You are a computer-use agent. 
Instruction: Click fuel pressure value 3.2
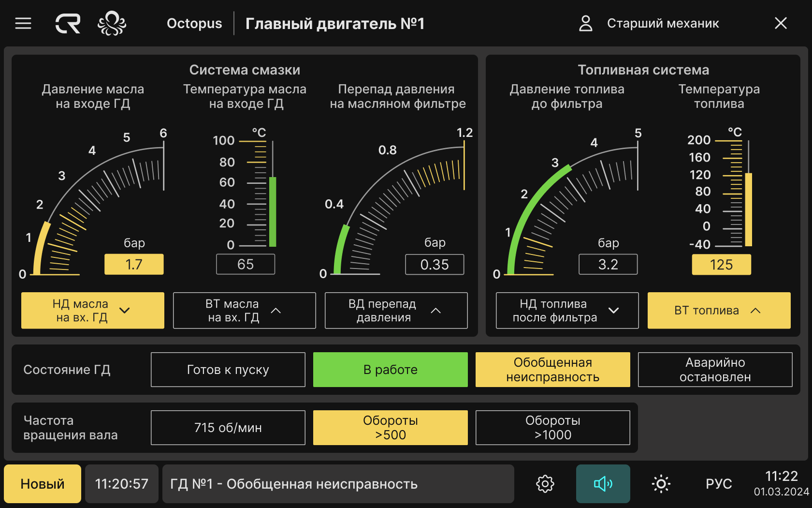608,265
